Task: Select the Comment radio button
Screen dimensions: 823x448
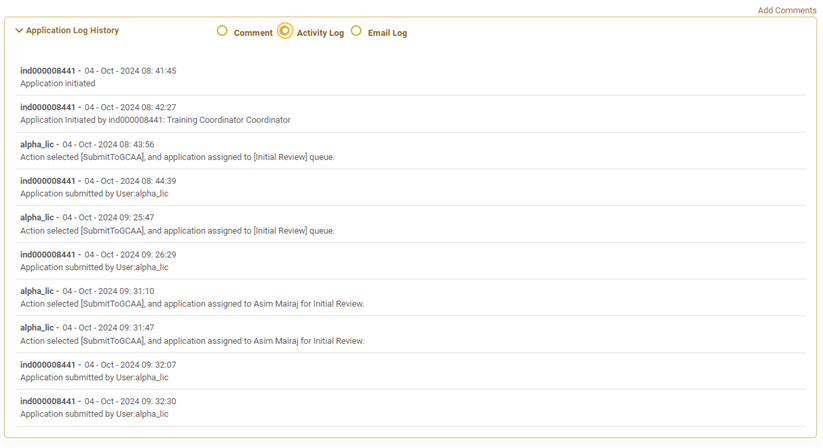Action: coord(222,31)
